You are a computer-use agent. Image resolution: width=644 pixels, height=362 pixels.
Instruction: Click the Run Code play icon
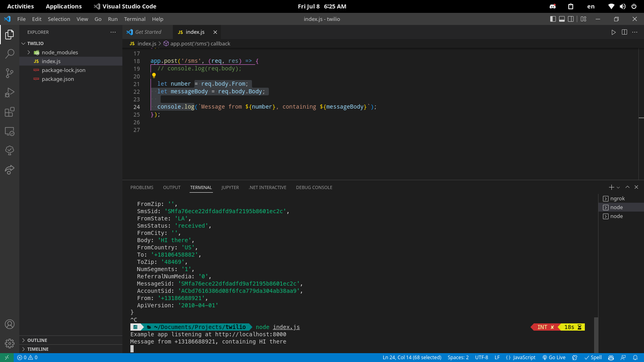click(x=613, y=32)
